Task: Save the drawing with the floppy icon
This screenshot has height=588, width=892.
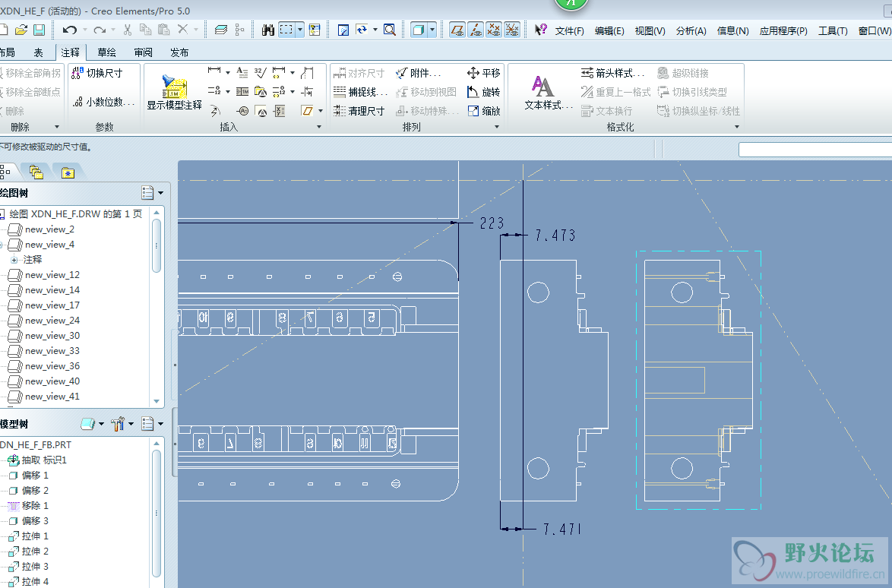Action: pyautogui.click(x=40, y=30)
